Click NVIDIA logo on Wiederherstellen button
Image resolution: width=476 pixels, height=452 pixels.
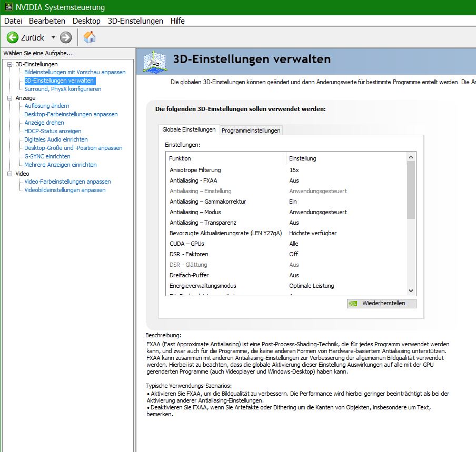tap(353, 304)
